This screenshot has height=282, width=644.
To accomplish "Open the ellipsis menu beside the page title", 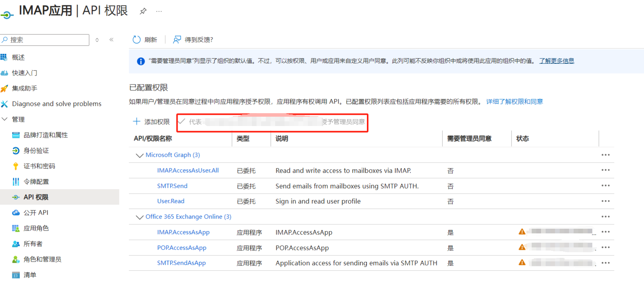I will pyautogui.click(x=159, y=11).
